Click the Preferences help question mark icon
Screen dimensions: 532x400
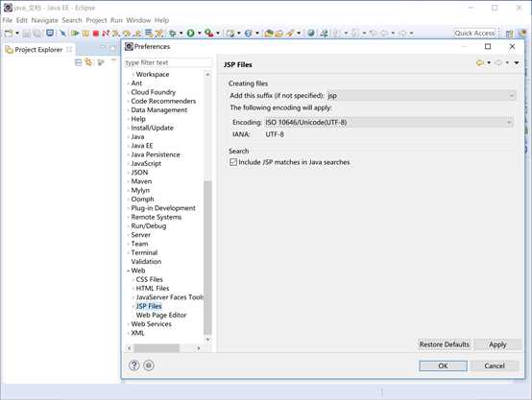click(x=134, y=365)
